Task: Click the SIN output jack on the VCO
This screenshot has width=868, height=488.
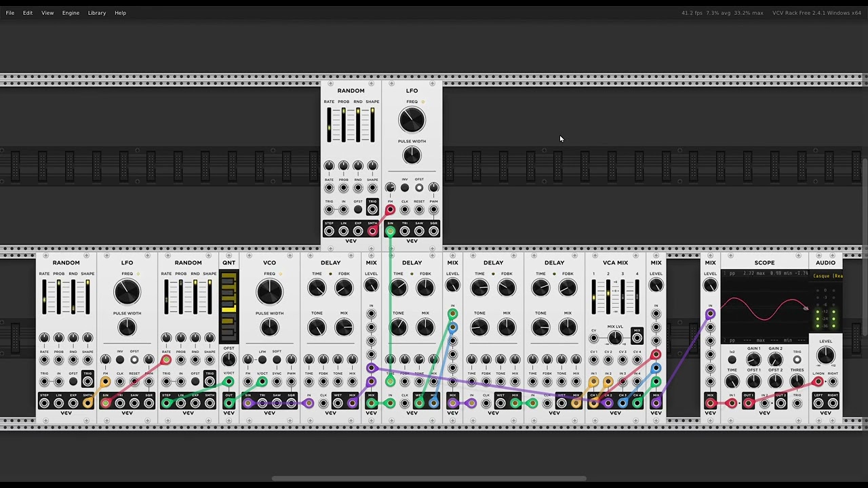Action: [x=248, y=403]
